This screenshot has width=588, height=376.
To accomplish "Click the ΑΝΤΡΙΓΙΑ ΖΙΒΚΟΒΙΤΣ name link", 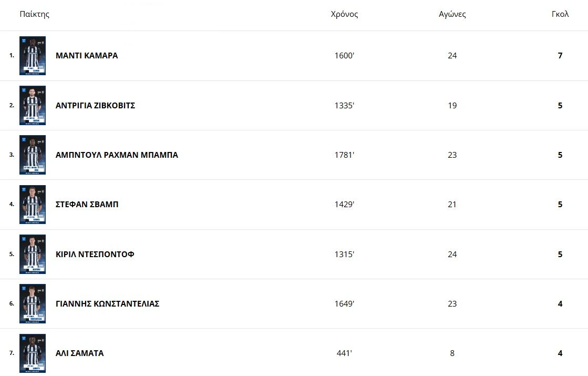I will tap(96, 105).
